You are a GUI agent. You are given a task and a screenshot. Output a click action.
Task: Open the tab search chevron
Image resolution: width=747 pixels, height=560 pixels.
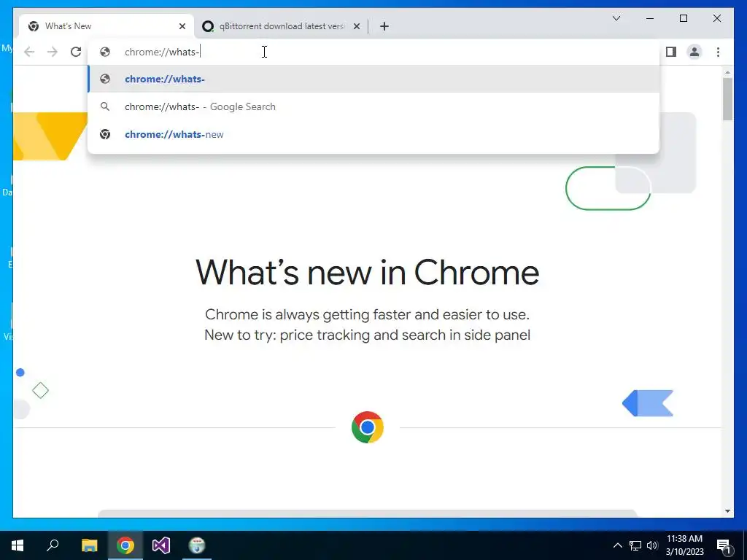pos(616,18)
